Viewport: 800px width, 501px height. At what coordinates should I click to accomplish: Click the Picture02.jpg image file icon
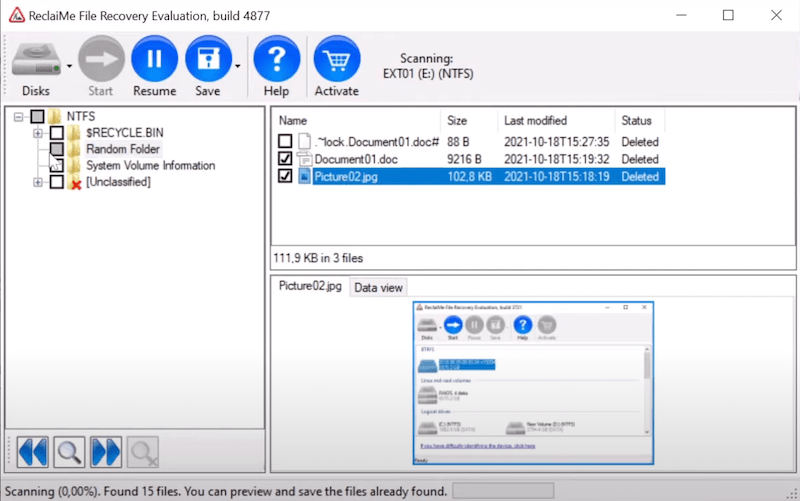point(304,176)
